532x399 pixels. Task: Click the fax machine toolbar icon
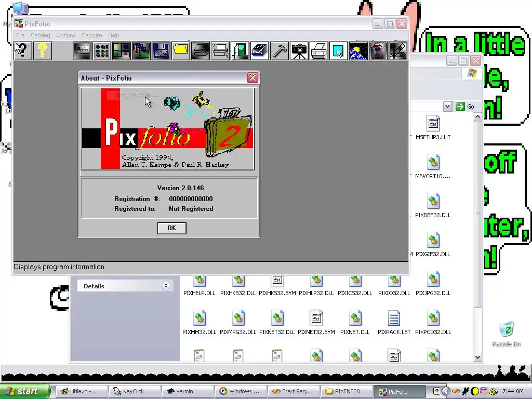point(318,51)
